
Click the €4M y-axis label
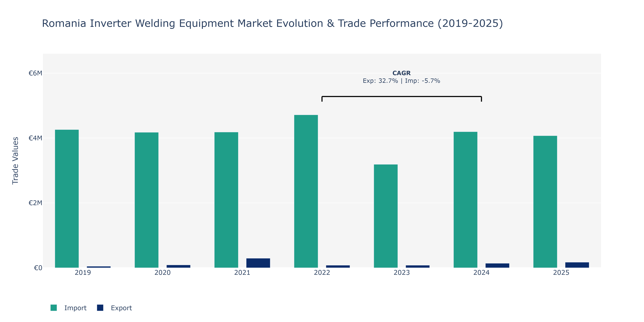point(35,138)
